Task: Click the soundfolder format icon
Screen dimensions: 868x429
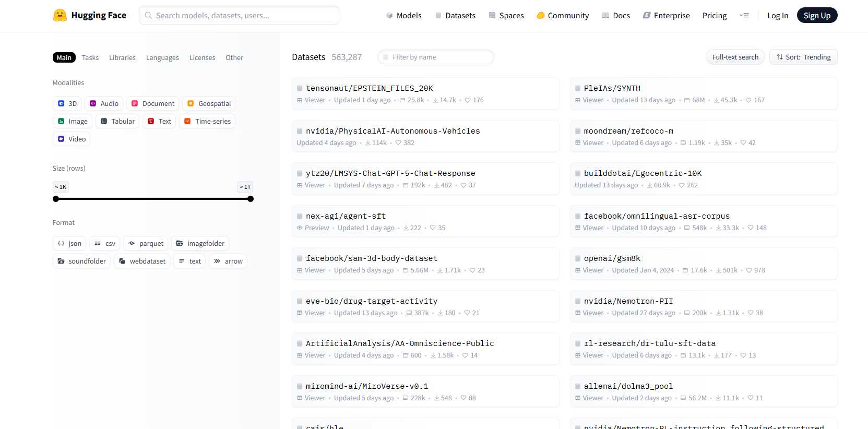Action: tap(61, 261)
